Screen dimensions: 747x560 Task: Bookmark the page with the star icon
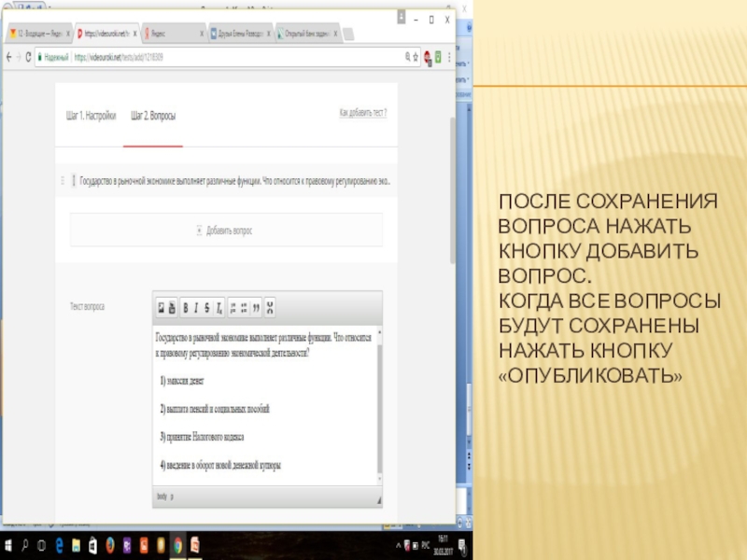[416, 56]
